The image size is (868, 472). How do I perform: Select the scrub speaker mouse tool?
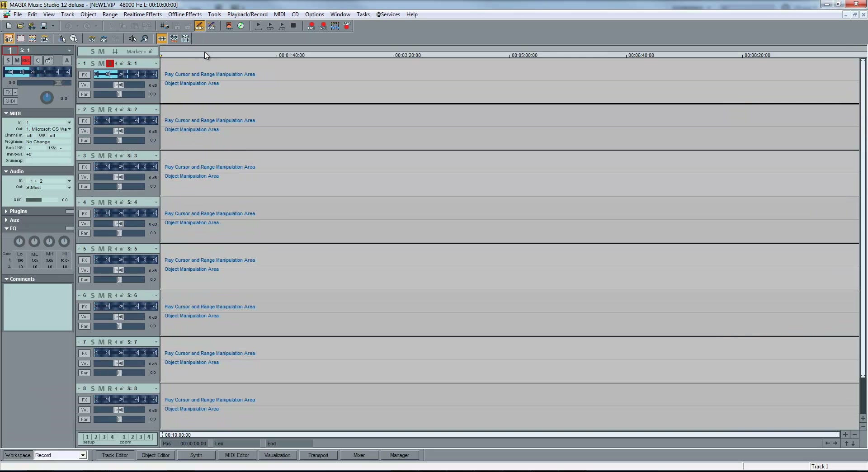point(132,38)
